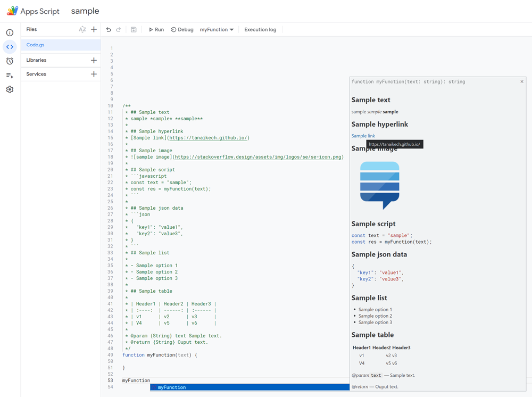Image resolution: width=532 pixels, height=397 pixels.
Task: Click the function signature text in popup
Action: [x=408, y=81]
